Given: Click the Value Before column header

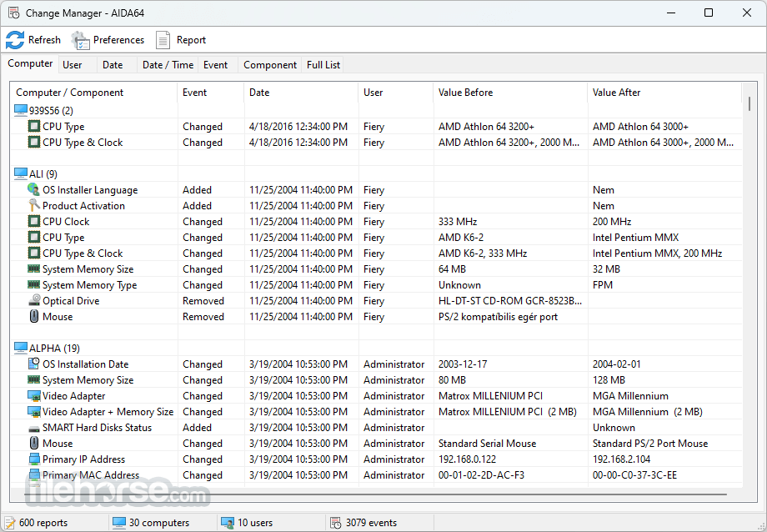Looking at the screenshot, I should pyautogui.click(x=509, y=93).
